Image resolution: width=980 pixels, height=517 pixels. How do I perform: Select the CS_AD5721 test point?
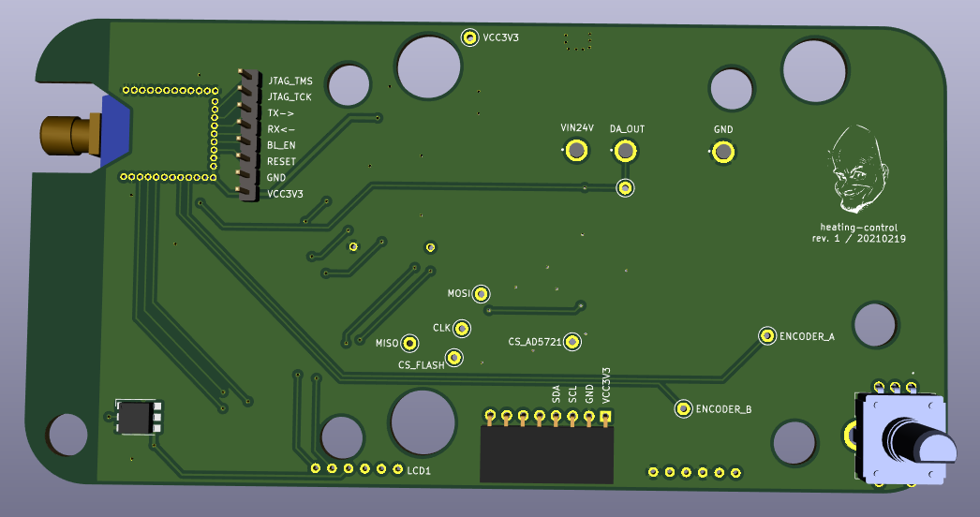(572, 342)
